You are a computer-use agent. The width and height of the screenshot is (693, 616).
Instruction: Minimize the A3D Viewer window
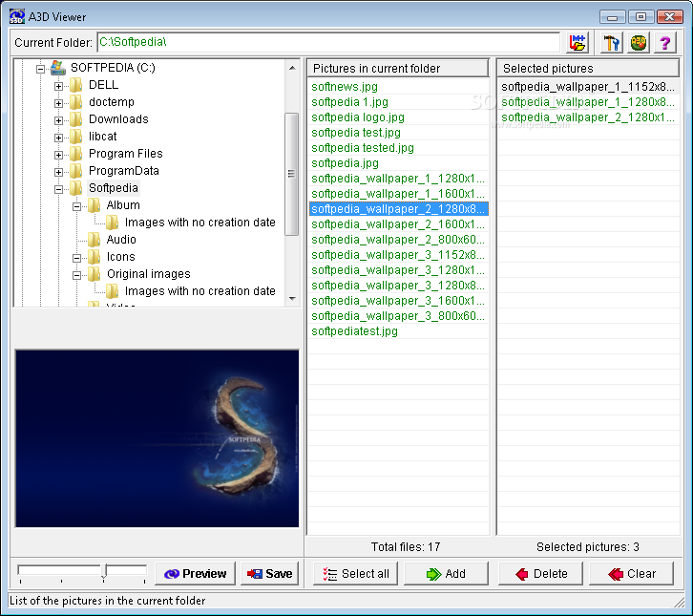click(x=612, y=17)
